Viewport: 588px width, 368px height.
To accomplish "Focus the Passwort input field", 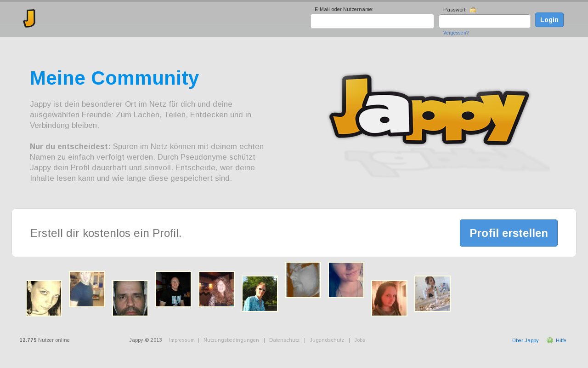I will 485,21.
